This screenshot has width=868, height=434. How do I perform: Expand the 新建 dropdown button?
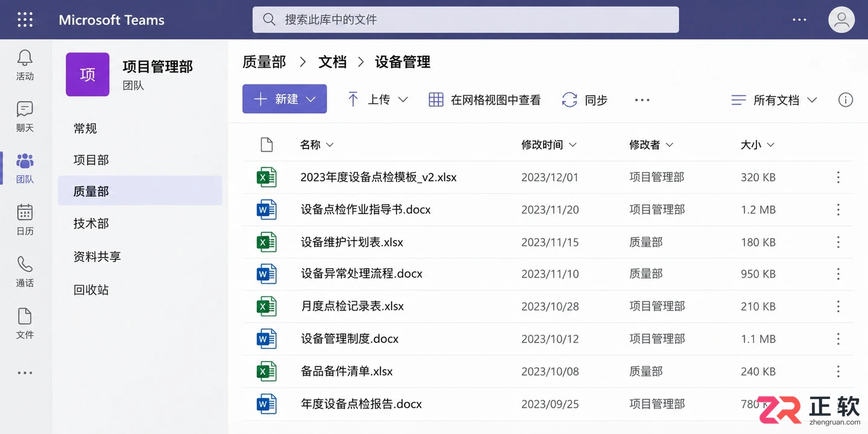[285, 99]
